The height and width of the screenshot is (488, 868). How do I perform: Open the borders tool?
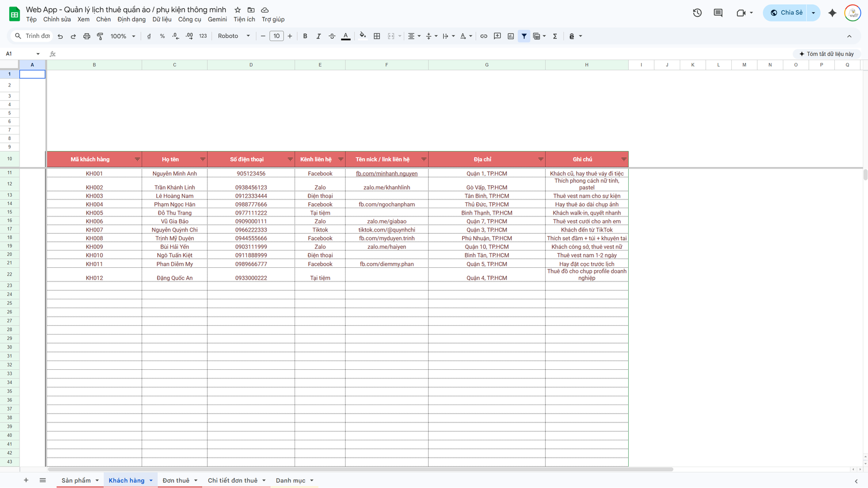[x=377, y=36]
